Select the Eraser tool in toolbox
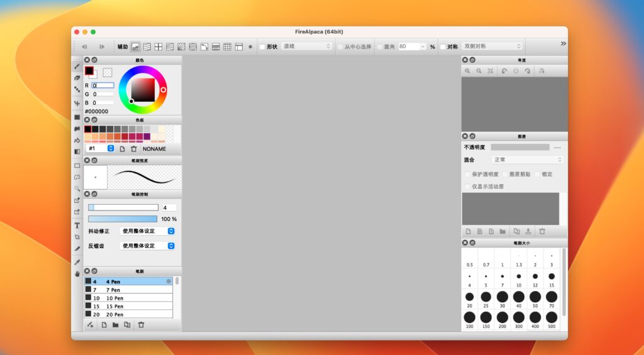 click(77, 77)
